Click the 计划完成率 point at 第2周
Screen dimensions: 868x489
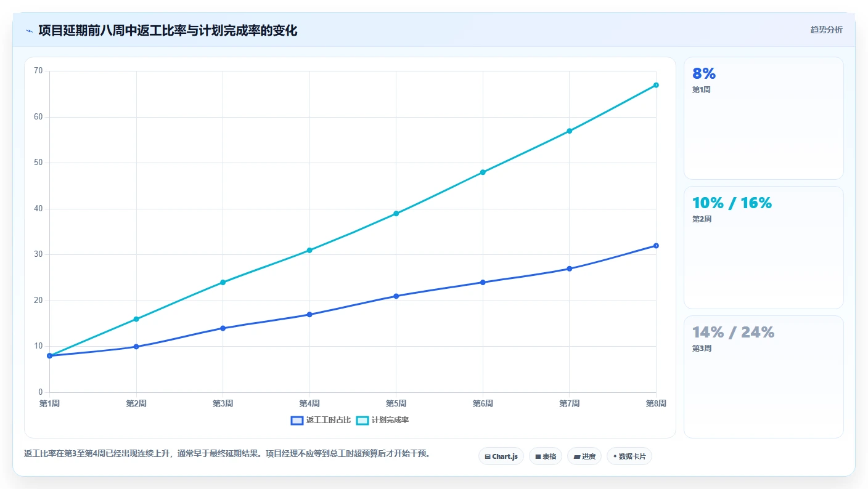pyautogui.click(x=136, y=319)
